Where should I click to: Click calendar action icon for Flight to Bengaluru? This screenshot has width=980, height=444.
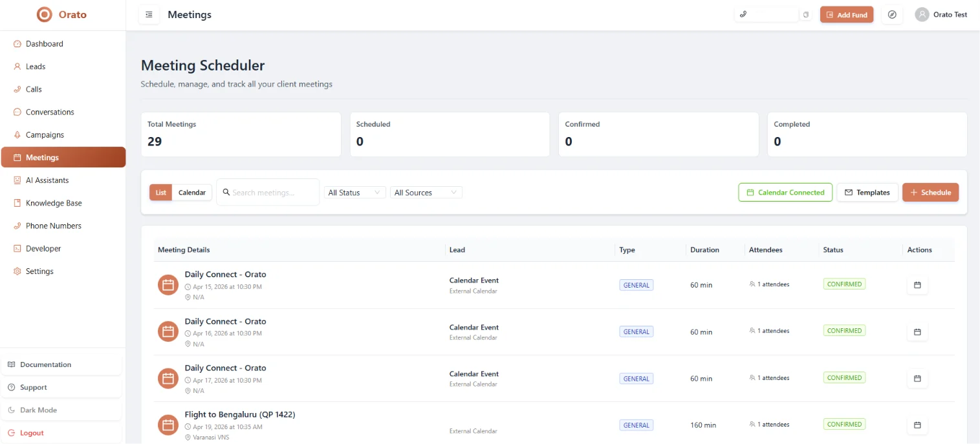click(917, 425)
